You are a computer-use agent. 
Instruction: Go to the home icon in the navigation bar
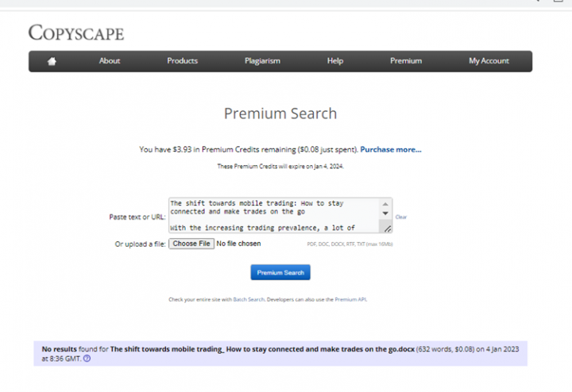pyautogui.click(x=52, y=61)
